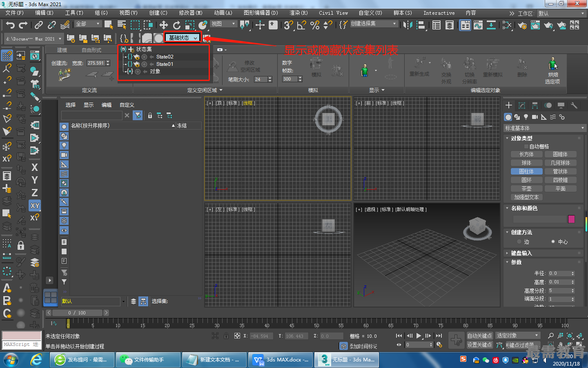Select the Unlink selection icon
The width and height of the screenshot is (588, 368).
[52, 25]
